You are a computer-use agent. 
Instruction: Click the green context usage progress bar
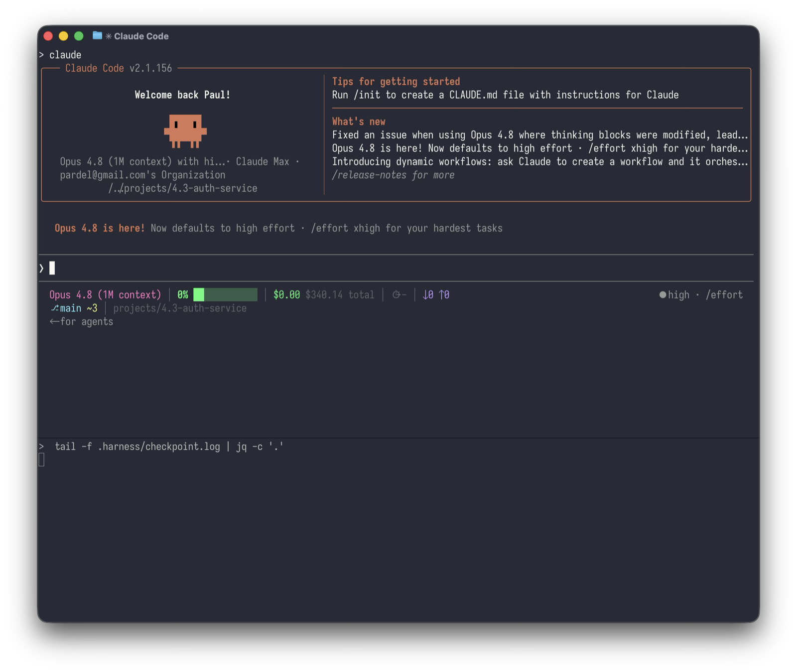click(225, 295)
